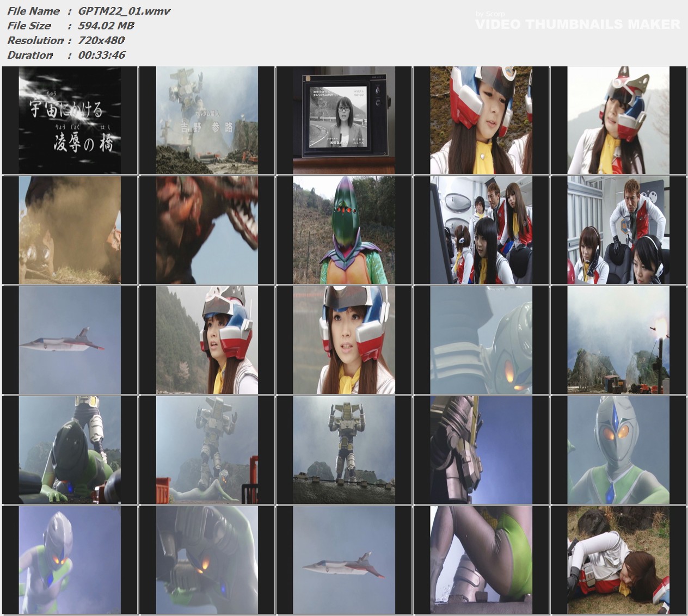Open the thumbnail of robot with raised arms and red truck
Screen dimensions: 688x616
click(207, 449)
